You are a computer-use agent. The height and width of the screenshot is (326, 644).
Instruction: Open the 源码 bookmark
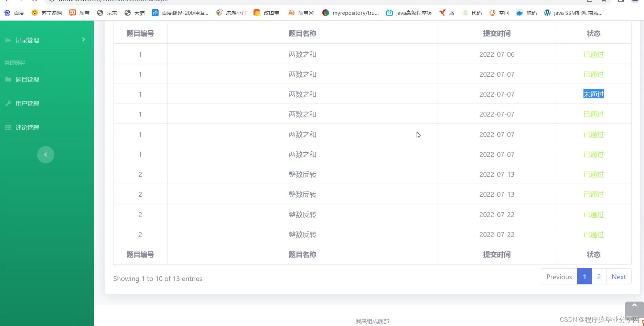[527, 13]
